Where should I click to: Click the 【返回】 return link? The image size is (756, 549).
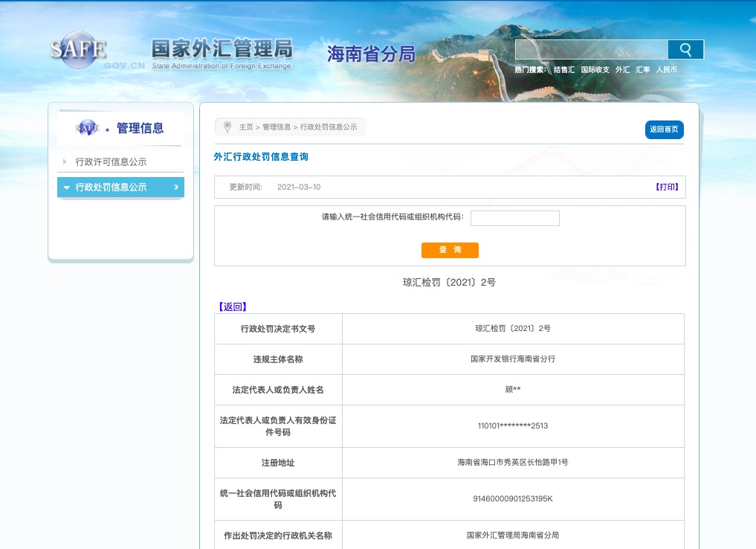pyautogui.click(x=230, y=306)
